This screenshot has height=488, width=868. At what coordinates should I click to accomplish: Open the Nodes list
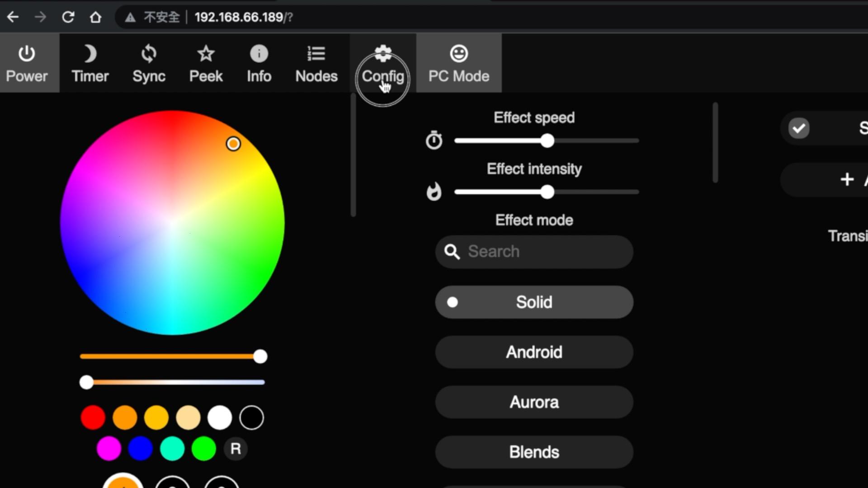pyautogui.click(x=316, y=63)
